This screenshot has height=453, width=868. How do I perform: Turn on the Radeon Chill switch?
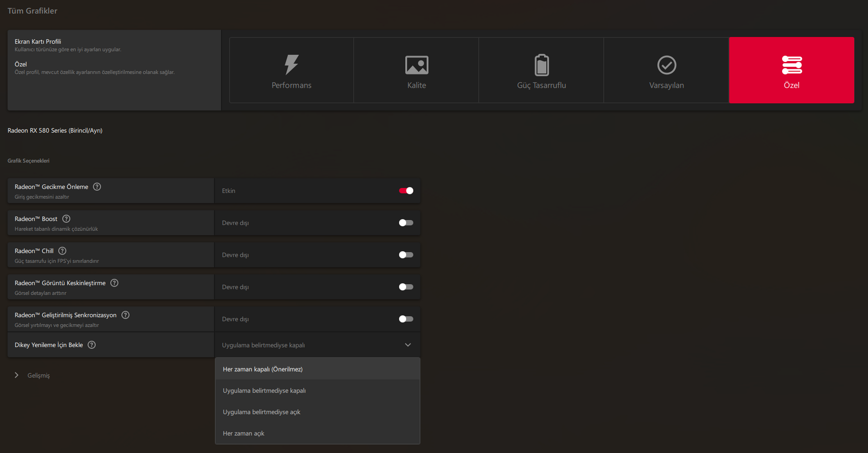pos(406,255)
